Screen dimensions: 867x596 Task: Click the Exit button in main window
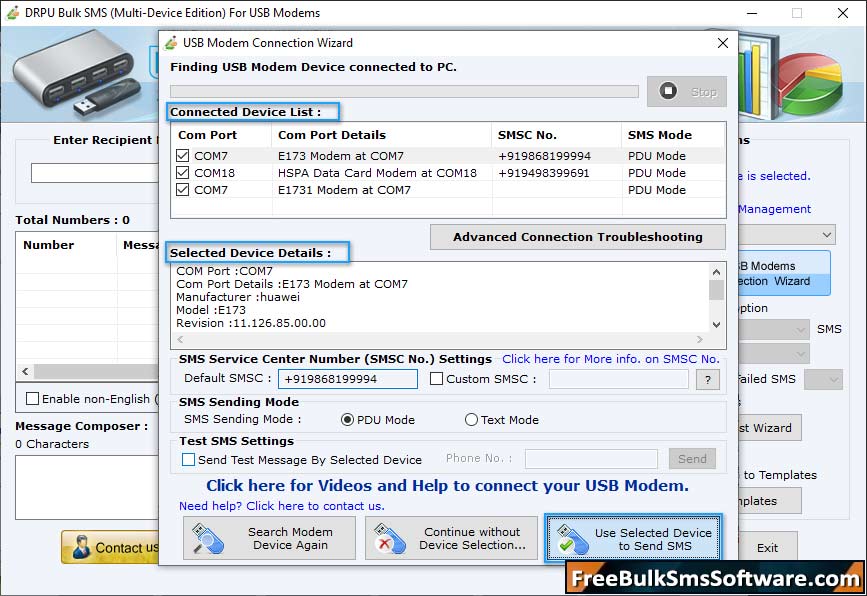click(767, 547)
